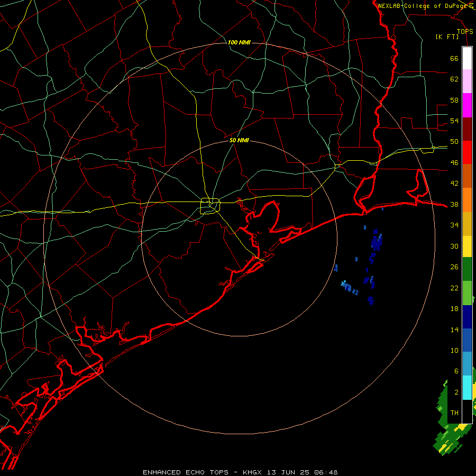This screenshot has height=476, width=476.
Task: Click the '34' legend value
Action: pyautogui.click(x=454, y=225)
